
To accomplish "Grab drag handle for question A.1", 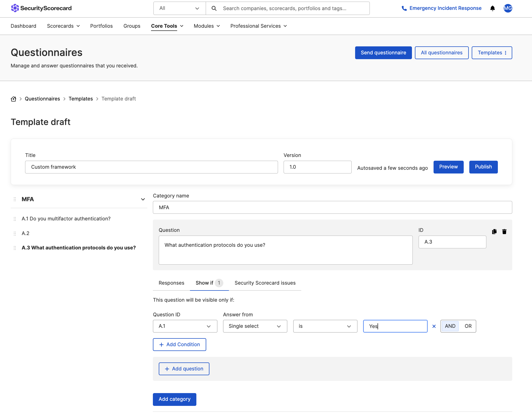I will [15, 219].
